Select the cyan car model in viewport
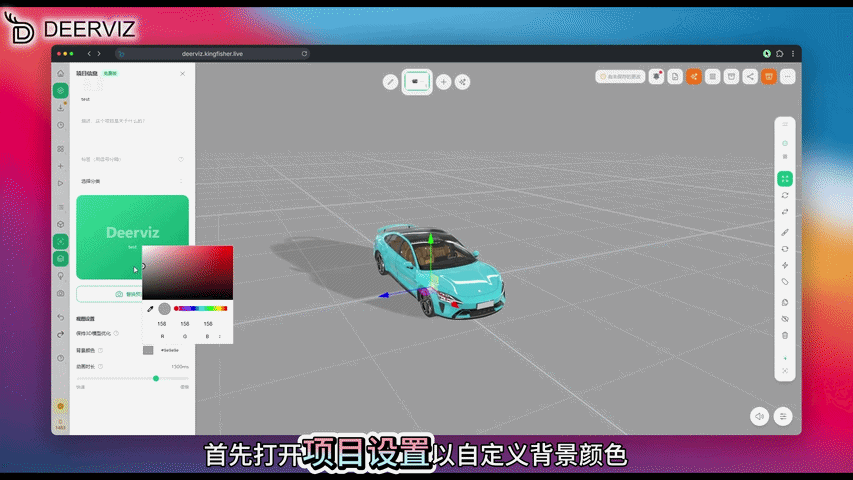Screen dimensions: 853x480 (440, 270)
